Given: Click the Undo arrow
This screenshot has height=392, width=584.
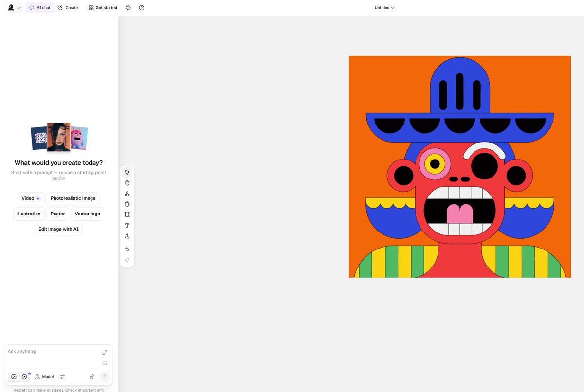Looking at the screenshot, I should (x=127, y=249).
